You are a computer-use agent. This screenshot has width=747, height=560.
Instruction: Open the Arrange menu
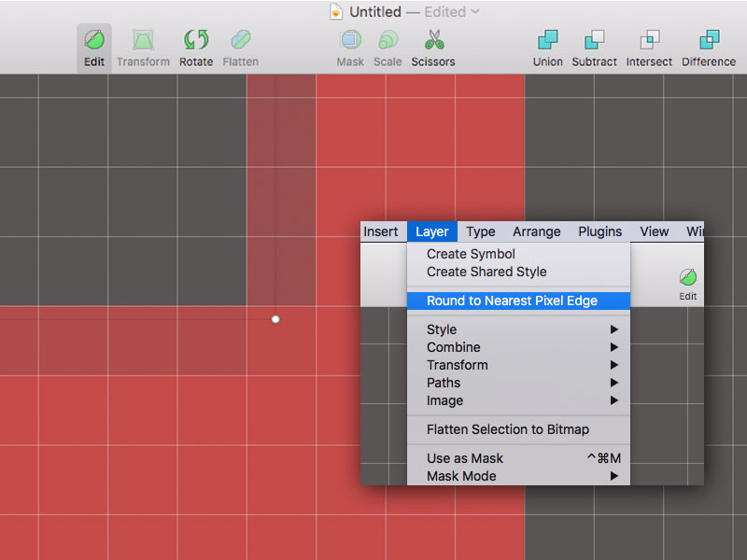[x=536, y=231]
